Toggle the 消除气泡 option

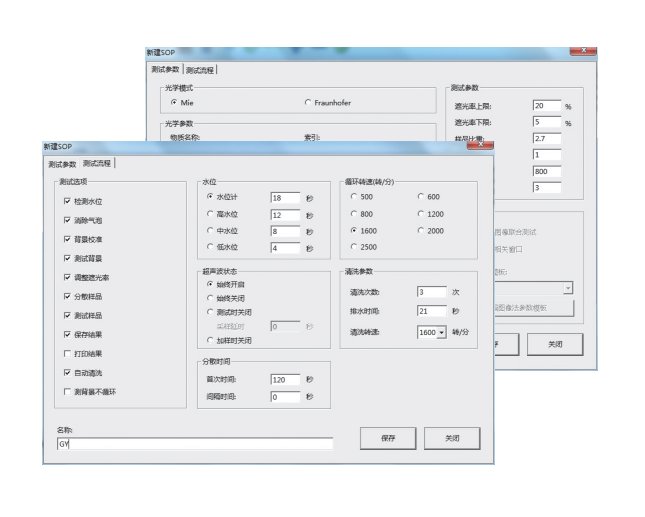(66, 219)
